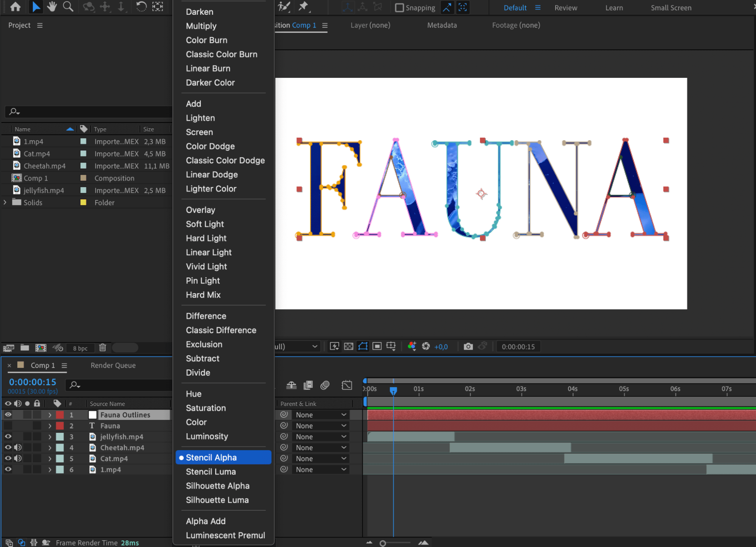756x547 pixels.
Task: Select the Rotation tool
Action: tap(141, 6)
